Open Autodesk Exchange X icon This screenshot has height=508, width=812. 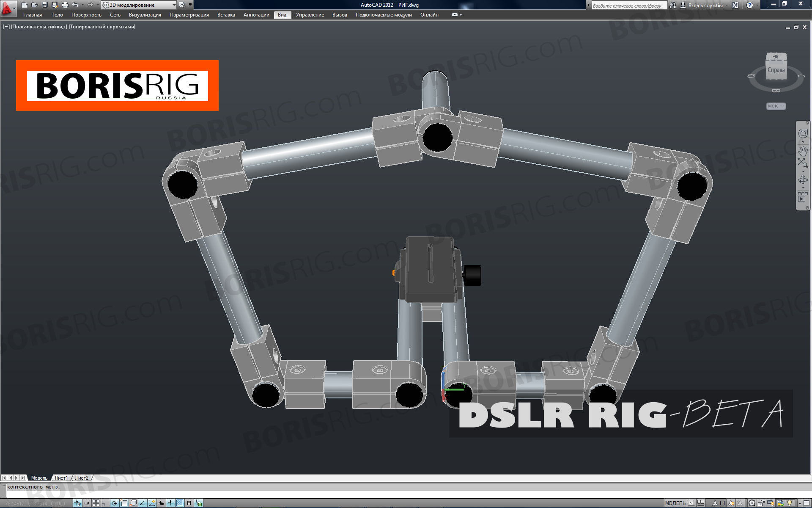(735, 5)
